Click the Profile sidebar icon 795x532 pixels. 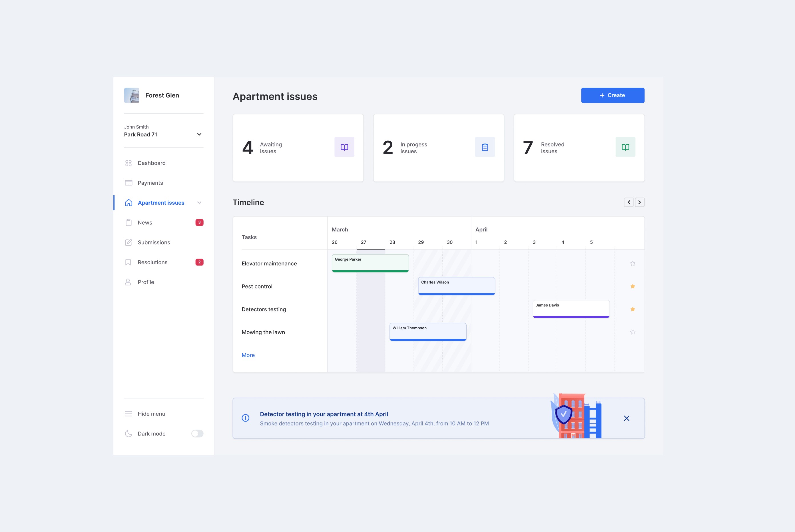tap(128, 281)
